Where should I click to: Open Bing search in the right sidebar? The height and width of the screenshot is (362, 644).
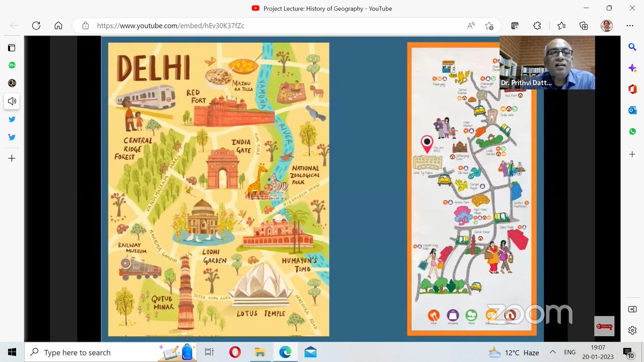pyautogui.click(x=632, y=47)
